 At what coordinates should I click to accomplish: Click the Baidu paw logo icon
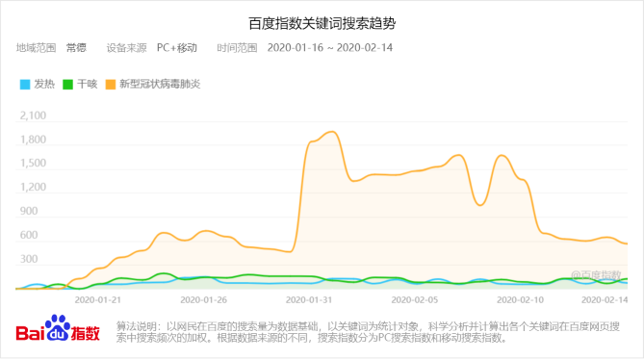point(57,328)
